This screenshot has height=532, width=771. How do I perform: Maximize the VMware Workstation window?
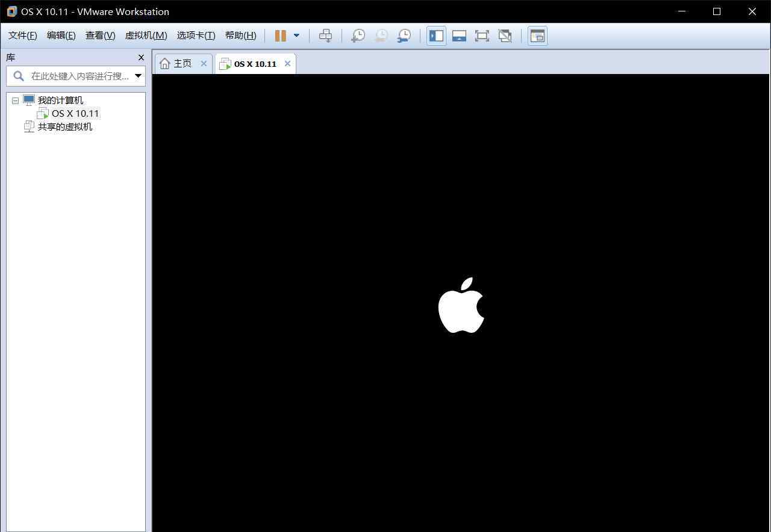click(x=717, y=11)
